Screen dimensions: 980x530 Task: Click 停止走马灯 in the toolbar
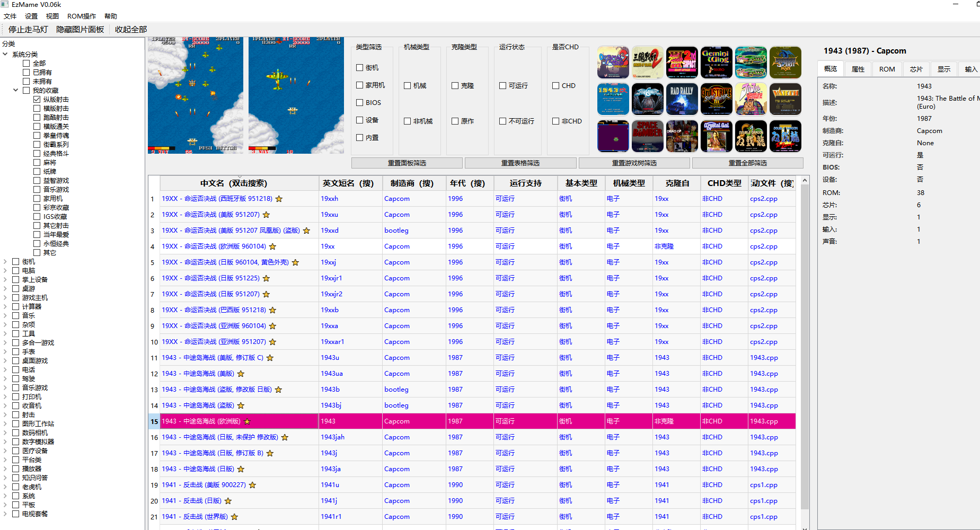pyautogui.click(x=28, y=29)
